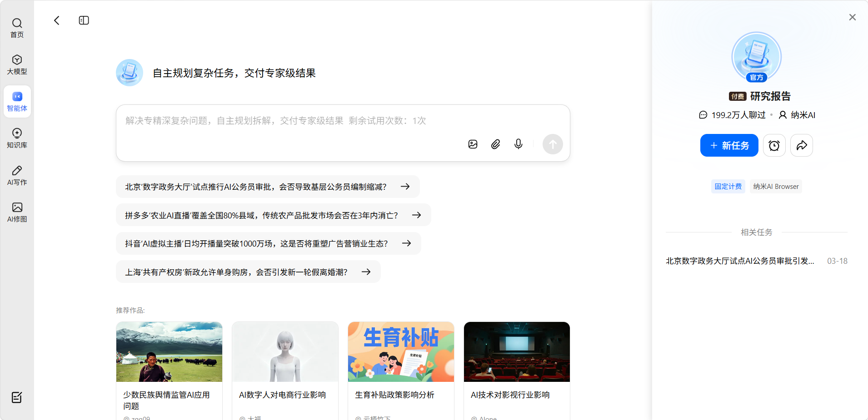The image size is (868, 420).
Task: Open the 生育补贴政策影响分析 thumbnail
Action: [x=400, y=352]
